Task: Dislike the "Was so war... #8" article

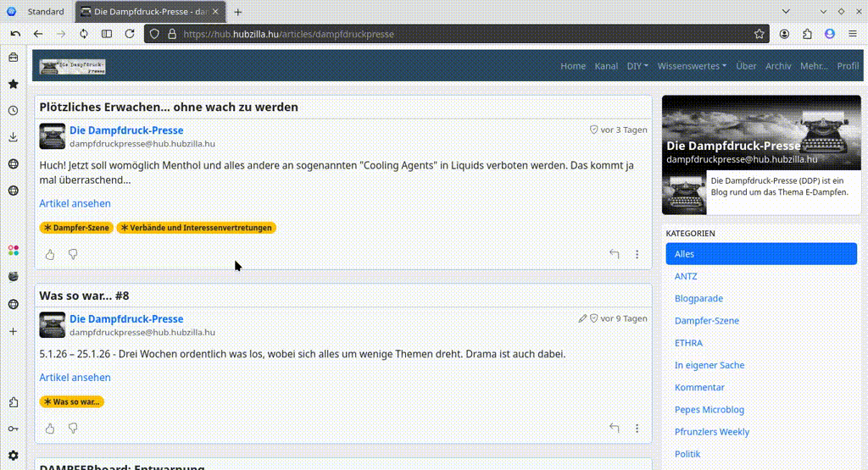Action: click(73, 429)
